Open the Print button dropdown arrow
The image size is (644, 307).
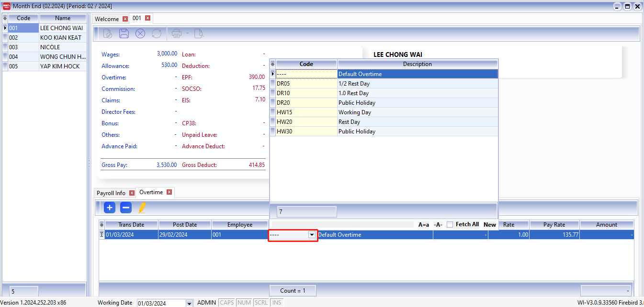188,33
